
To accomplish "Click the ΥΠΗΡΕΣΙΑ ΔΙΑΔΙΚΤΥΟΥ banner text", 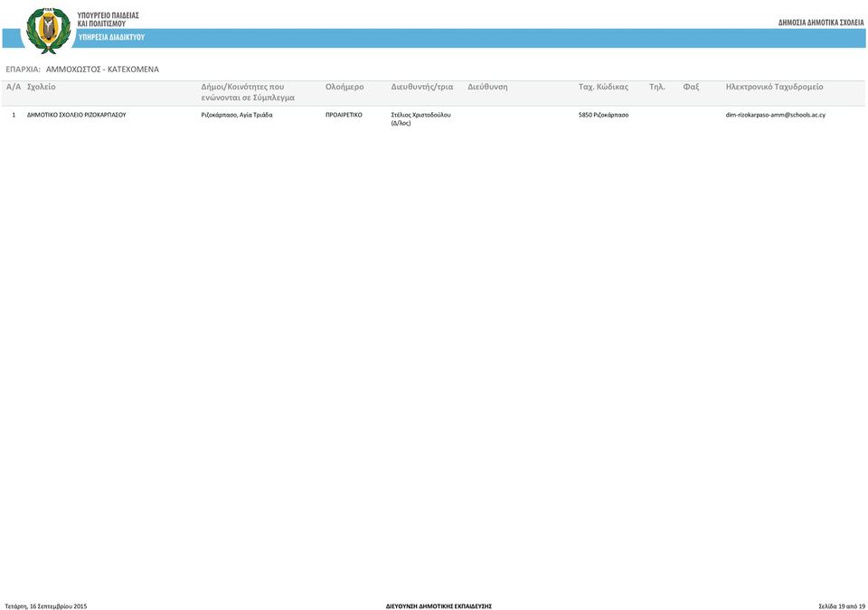I will 111,37.
